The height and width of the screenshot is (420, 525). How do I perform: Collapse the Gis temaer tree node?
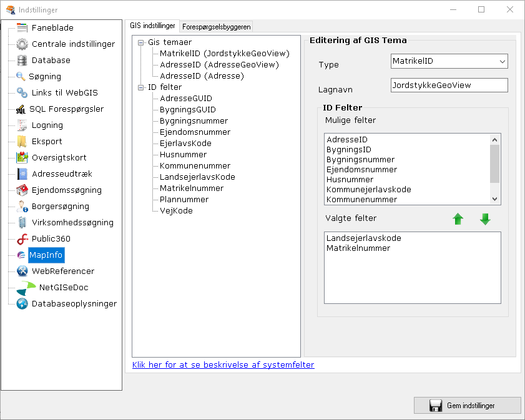140,42
